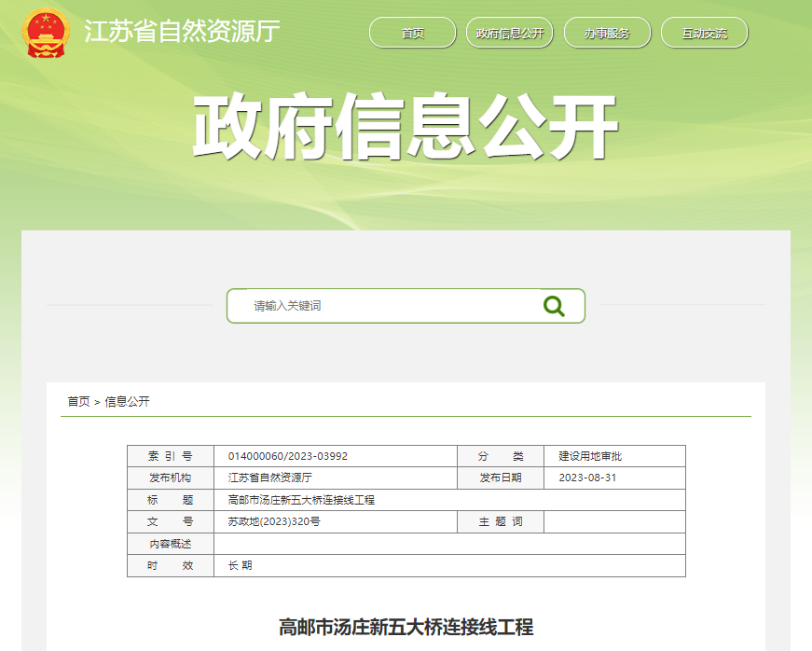This screenshot has width=812, height=651.
Task: Click the green magnifier search icon
Action: (554, 306)
